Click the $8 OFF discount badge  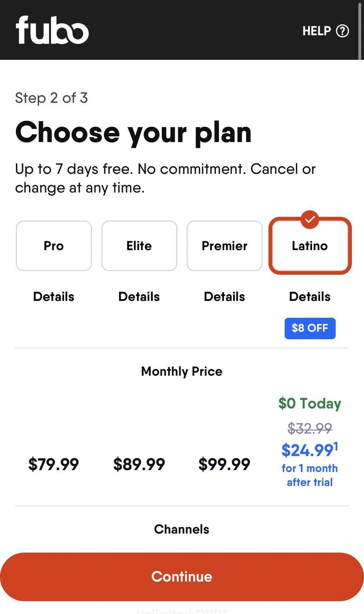(310, 328)
